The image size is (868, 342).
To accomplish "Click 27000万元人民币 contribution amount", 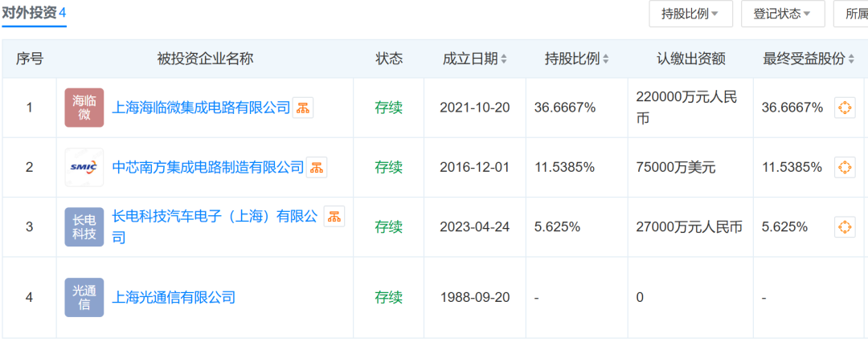I will pyautogui.click(x=690, y=226).
